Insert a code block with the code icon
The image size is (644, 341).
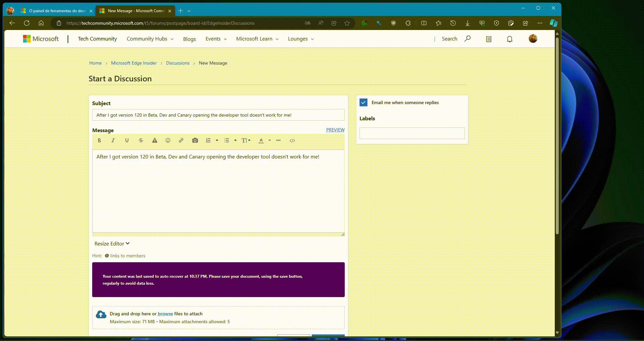[292, 140]
